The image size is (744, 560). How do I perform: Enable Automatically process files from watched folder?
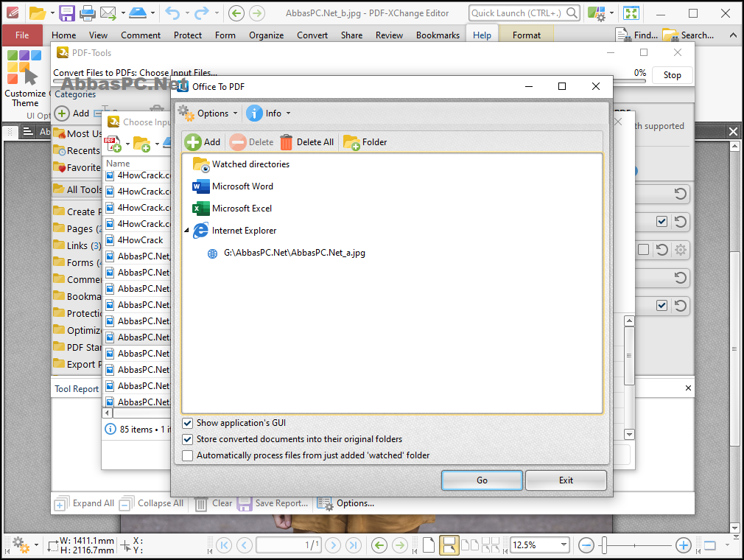pyautogui.click(x=187, y=455)
